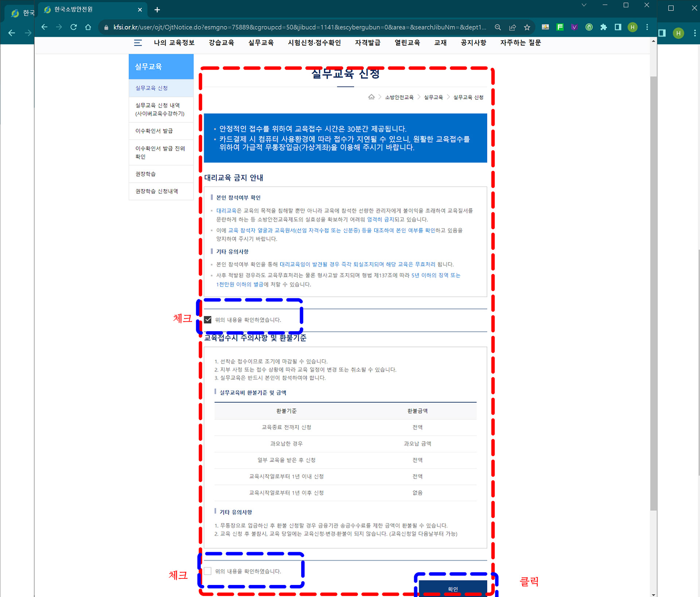Select 이수확인서 발급 in the sidebar
This screenshot has height=597, width=700.
click(x=154, y=131)
